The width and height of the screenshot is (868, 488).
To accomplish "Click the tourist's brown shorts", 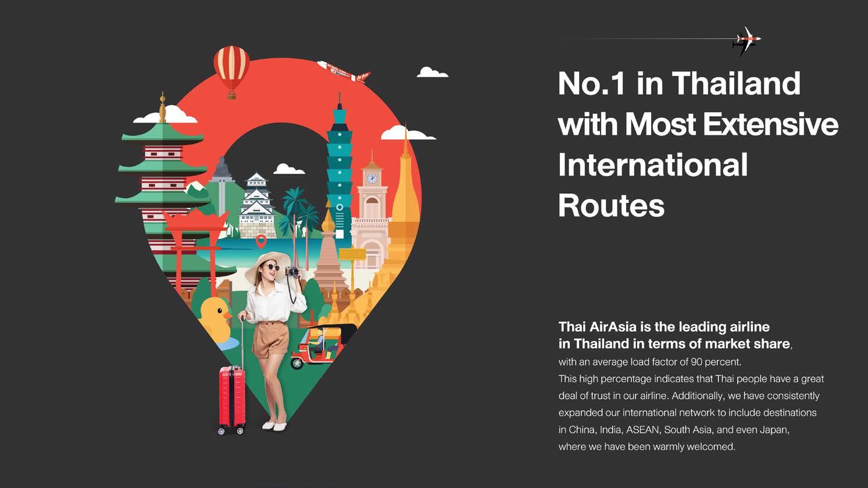I will pyautogui.click(x=271, y=339).
